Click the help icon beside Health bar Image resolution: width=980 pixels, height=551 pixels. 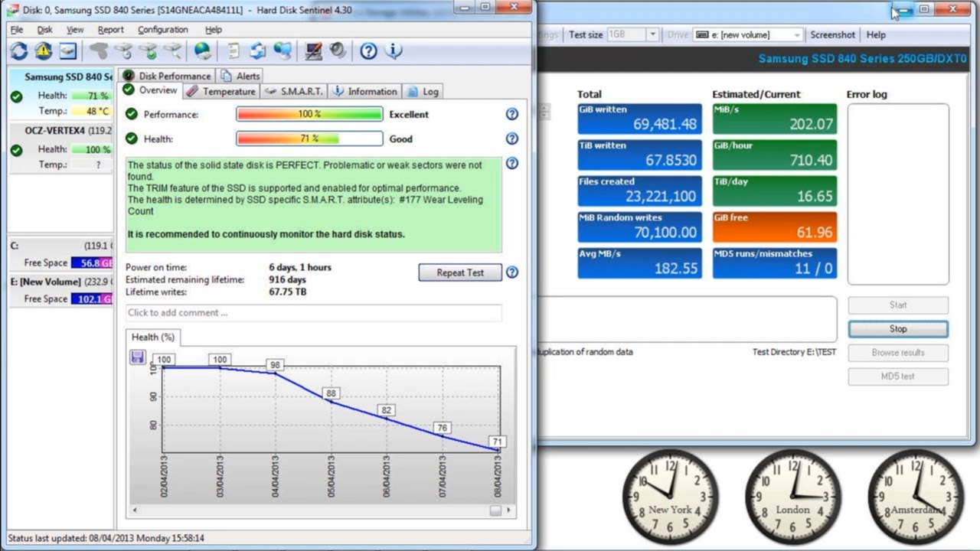pos(512,139)
